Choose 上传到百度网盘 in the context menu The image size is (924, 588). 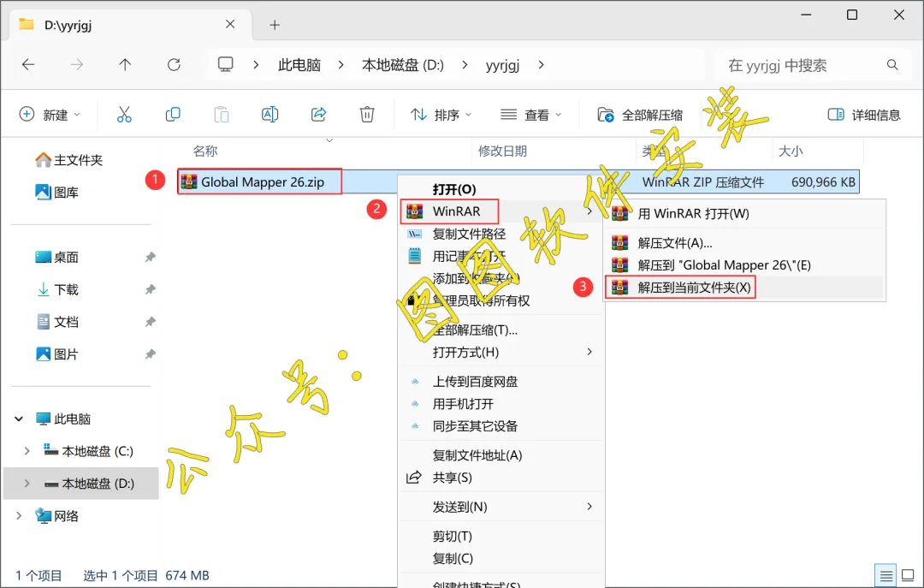click(x=500, y=382)
